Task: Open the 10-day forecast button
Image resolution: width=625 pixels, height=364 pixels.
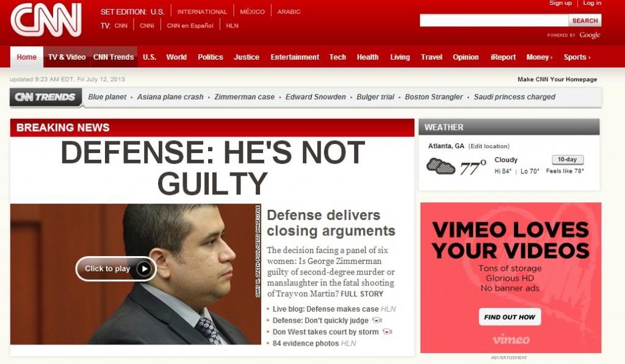Action: point(568,159)
